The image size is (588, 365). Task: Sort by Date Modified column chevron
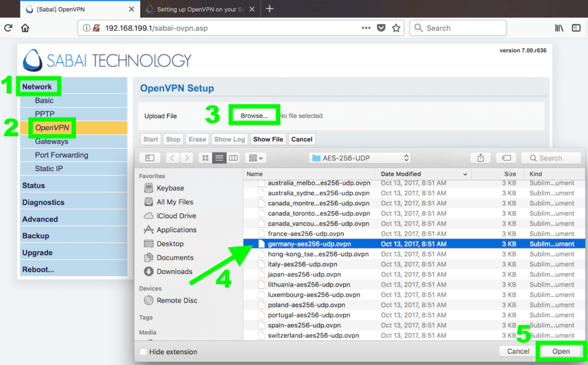[x=465, y=174]
